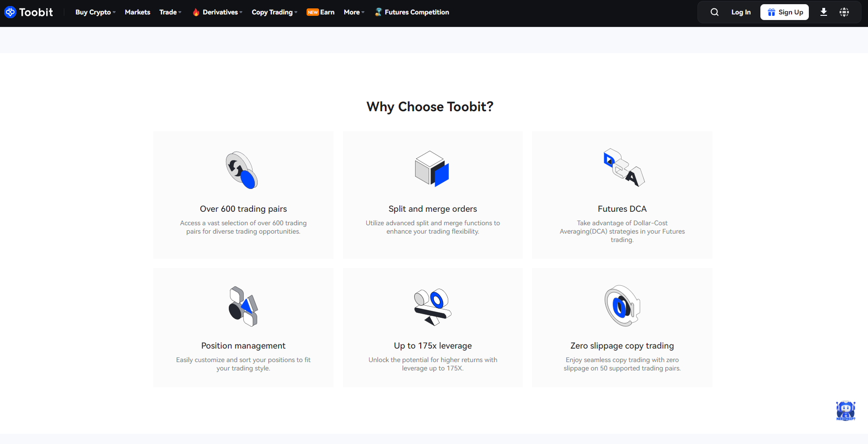This screenshot has height=444, width=868.
Task: Click 'Access a vast selection' description text
Action: click(x=243, y=227)
